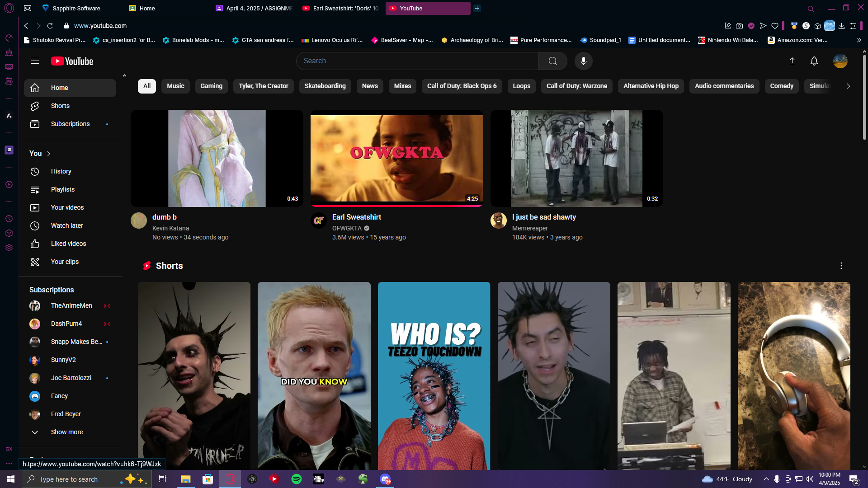Switch to the Earl Sweatshirt 'Doris' browser tab
Screen dimensions: 868x488
(x=341, y=8)
